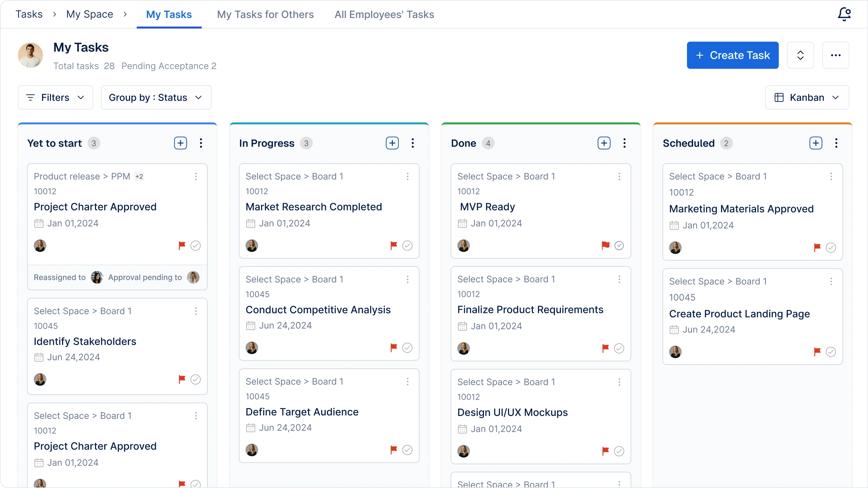Viewport: 868px width, 488px height.
Task: Open the Group by Status dropdown
Action: click(156, 97)
